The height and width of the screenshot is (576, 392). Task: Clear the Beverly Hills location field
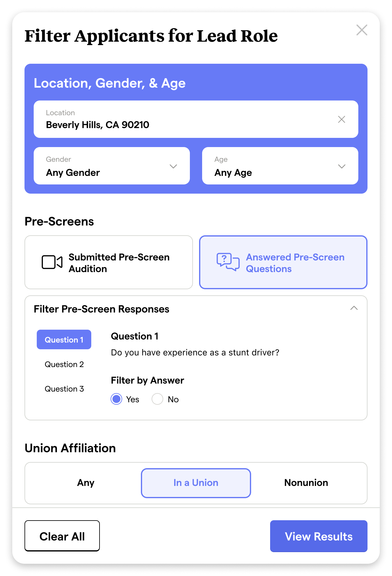341,119
